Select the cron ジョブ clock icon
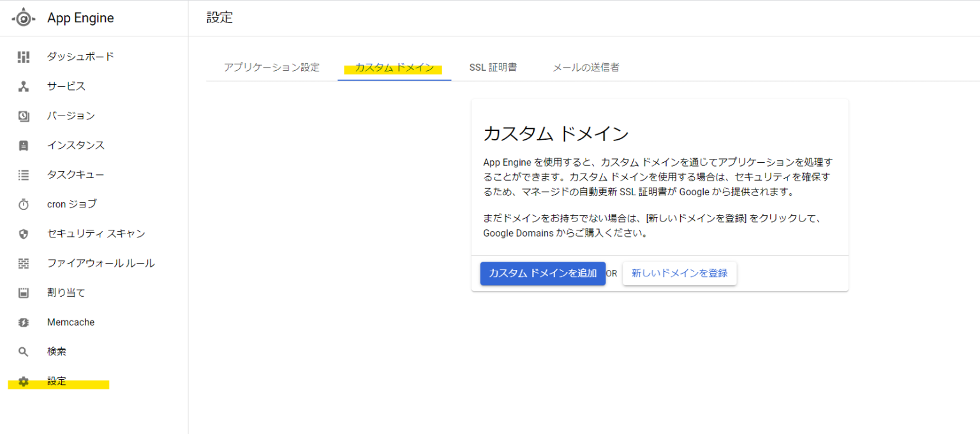Image resolution: width=980 pixels, height=434 pixels. 24,204
